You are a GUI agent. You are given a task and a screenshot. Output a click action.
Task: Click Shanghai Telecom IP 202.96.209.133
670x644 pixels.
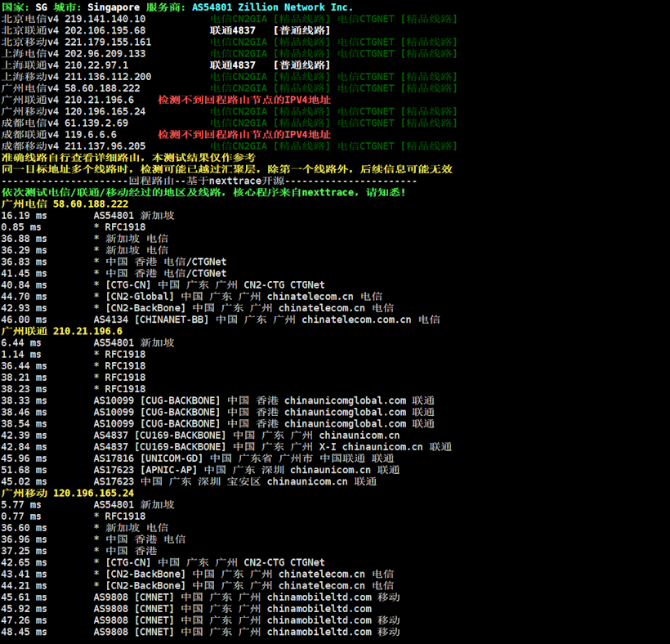[105, 53]
